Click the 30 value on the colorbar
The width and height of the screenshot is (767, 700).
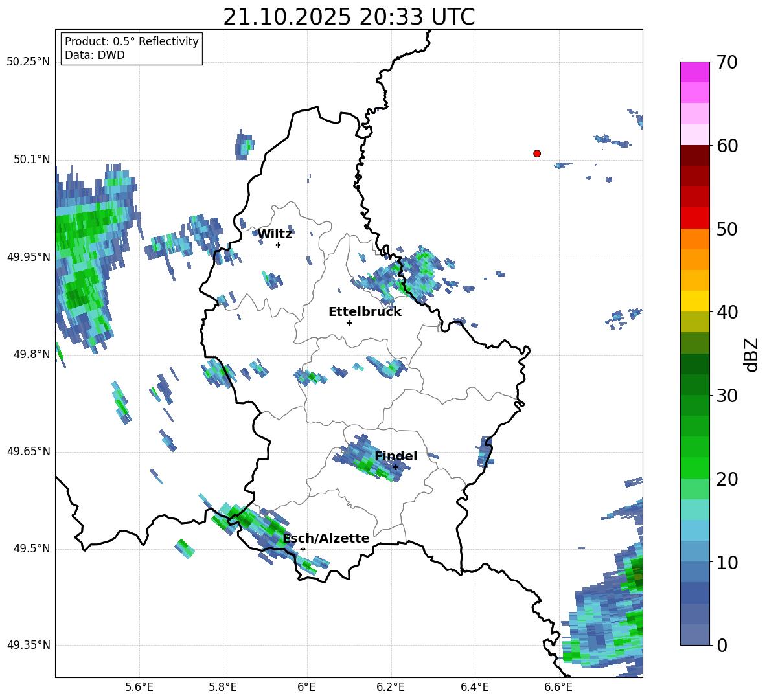click(727, 396)
